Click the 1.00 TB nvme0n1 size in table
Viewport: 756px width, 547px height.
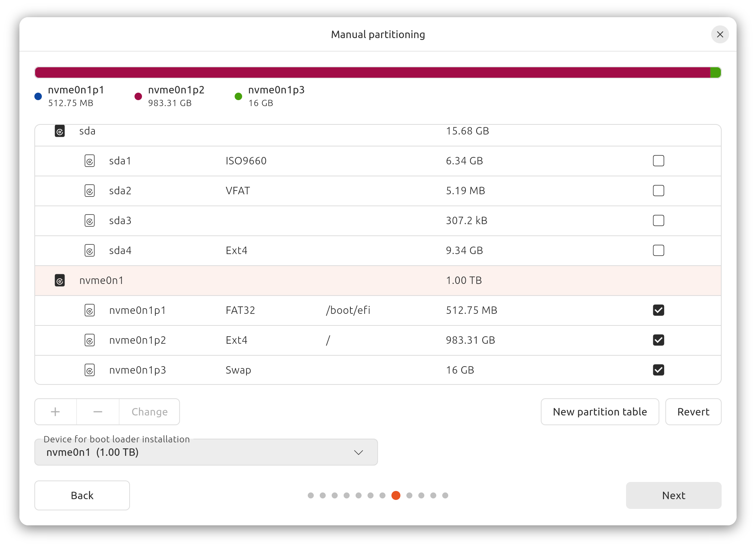[x=464, y=281]
